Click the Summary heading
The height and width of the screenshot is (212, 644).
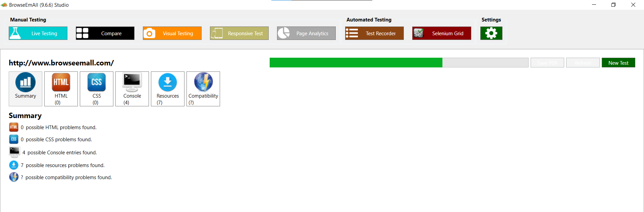point(25,116)
